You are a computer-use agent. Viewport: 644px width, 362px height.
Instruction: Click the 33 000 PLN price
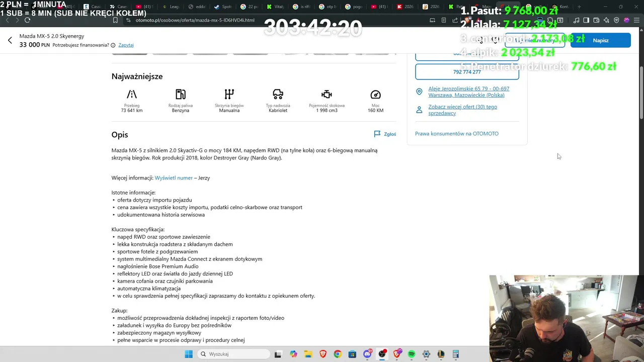(34, 45)
